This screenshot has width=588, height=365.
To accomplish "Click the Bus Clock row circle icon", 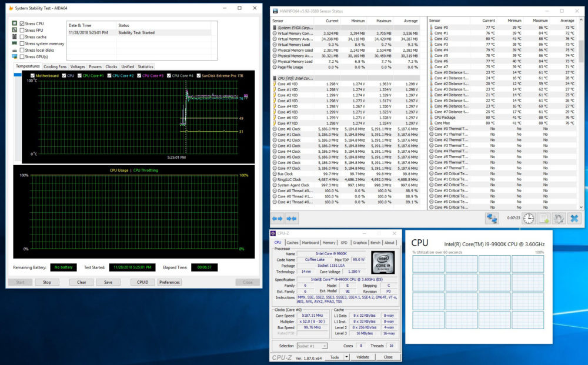I will [x=275, y=174].
